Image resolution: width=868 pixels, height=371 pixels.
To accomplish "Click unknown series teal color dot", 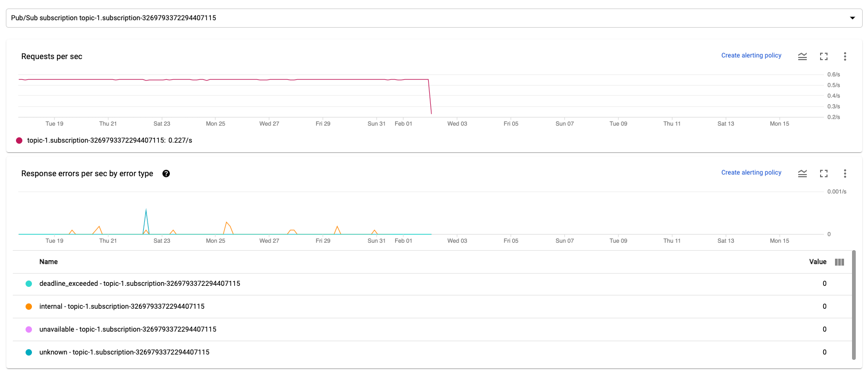I will tap(29, 352).
